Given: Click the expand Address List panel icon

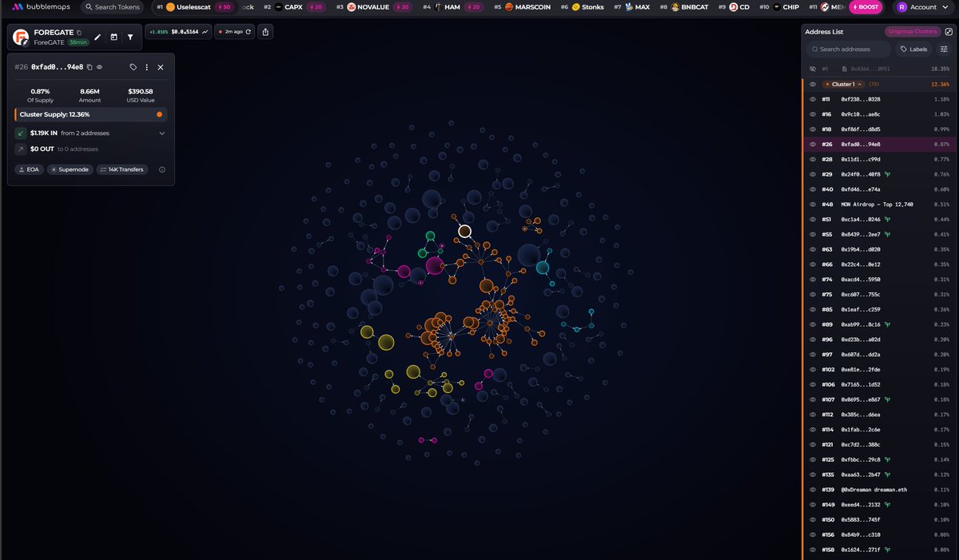Looking at the screenshot, I should click(949, 32).
